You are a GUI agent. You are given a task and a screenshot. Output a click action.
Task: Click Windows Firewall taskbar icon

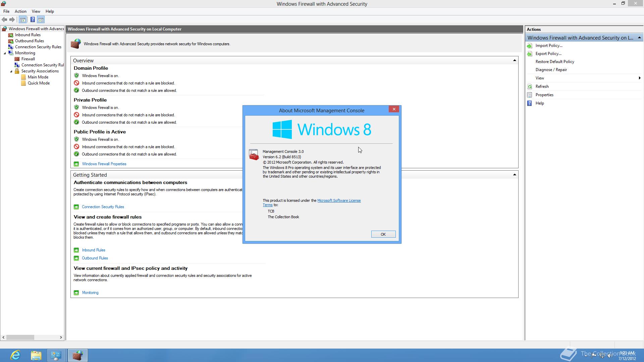point(78,355)
